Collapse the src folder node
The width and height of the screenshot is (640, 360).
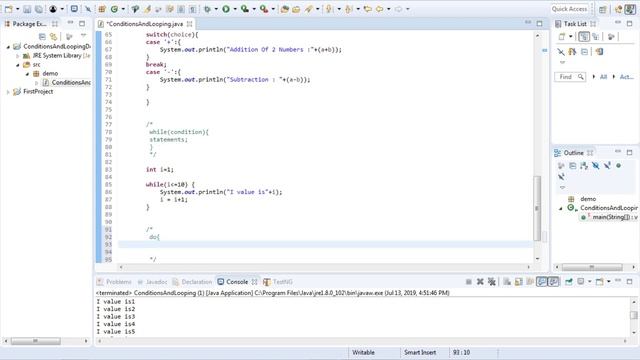point(18,65)
